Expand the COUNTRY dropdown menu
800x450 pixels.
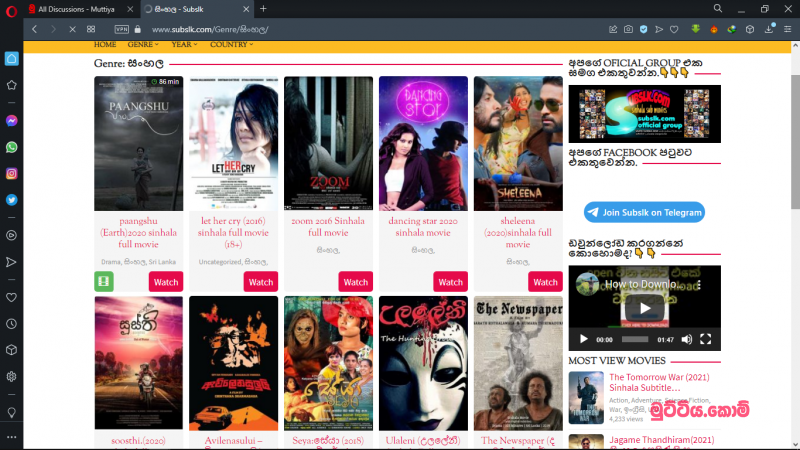(x=232, y=45)
